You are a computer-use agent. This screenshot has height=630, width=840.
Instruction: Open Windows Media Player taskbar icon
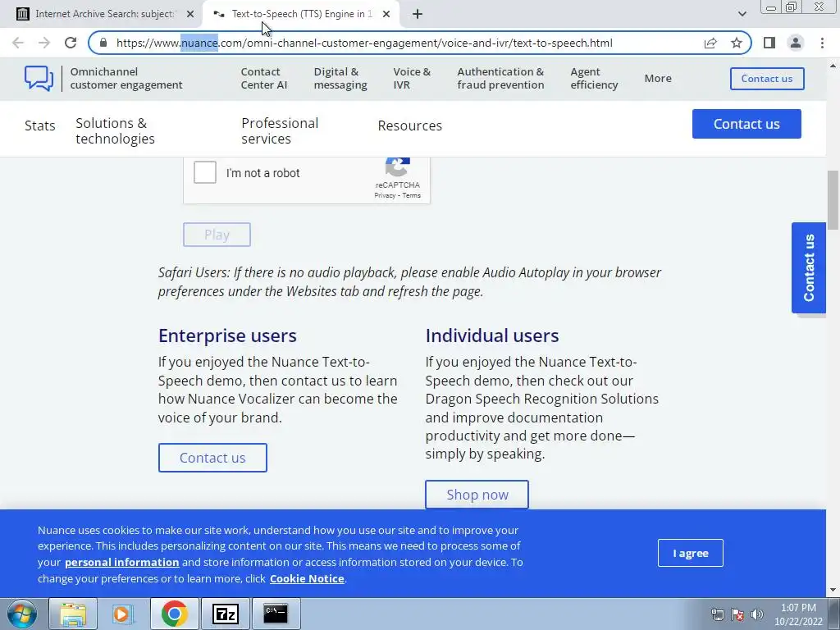click(124, 614)
